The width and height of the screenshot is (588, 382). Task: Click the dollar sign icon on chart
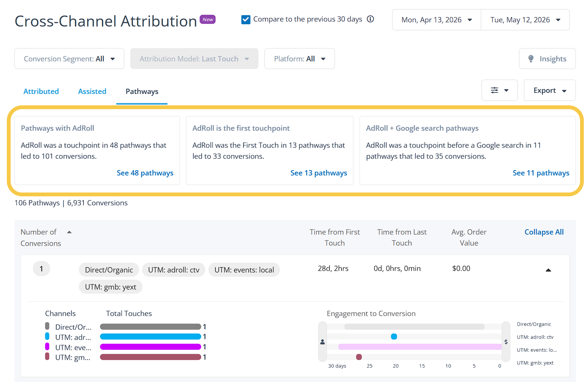506,342
